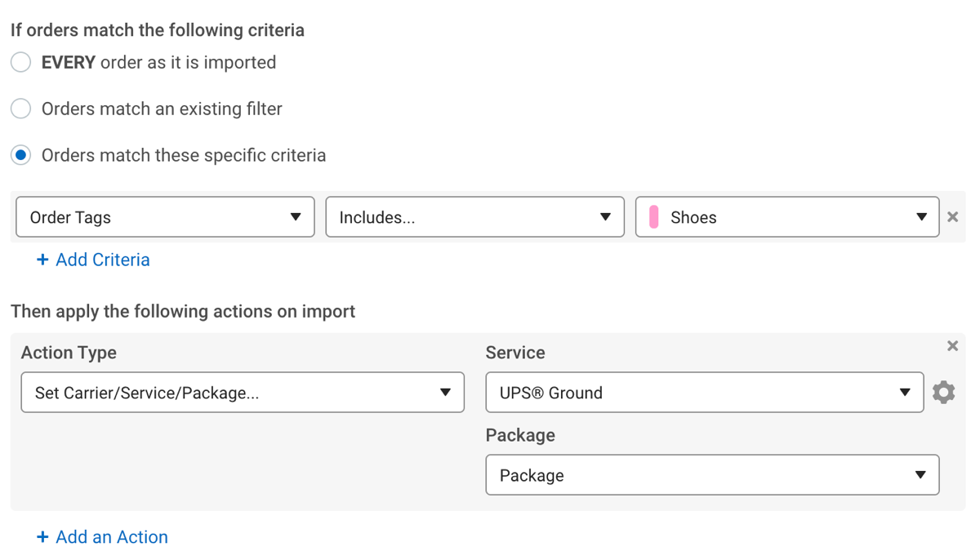Click the Includes condition dropdown arrow

(x=605, y=217)
